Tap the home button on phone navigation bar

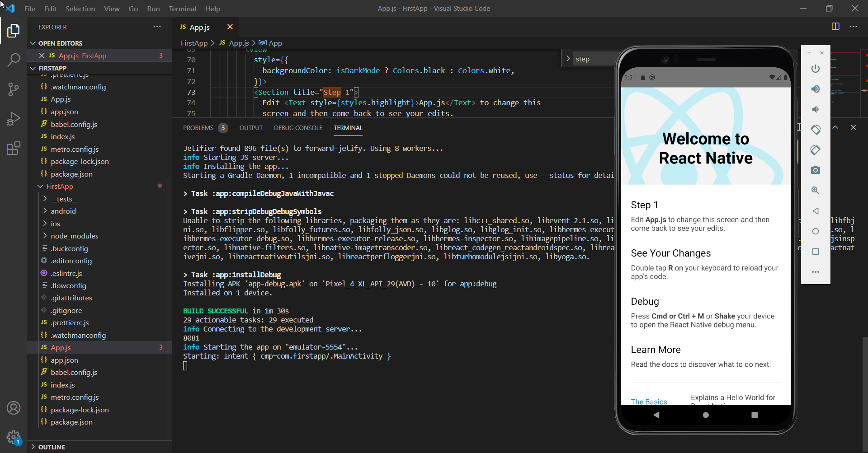coord(706,415)
